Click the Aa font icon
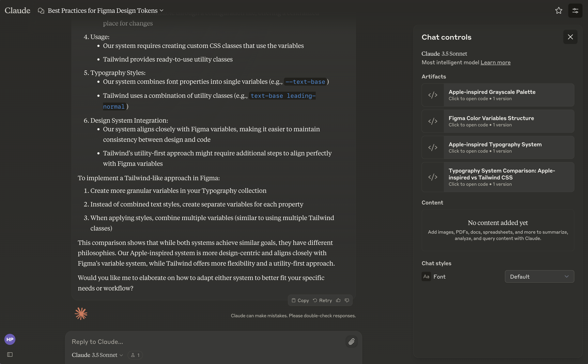 (426, 277)
